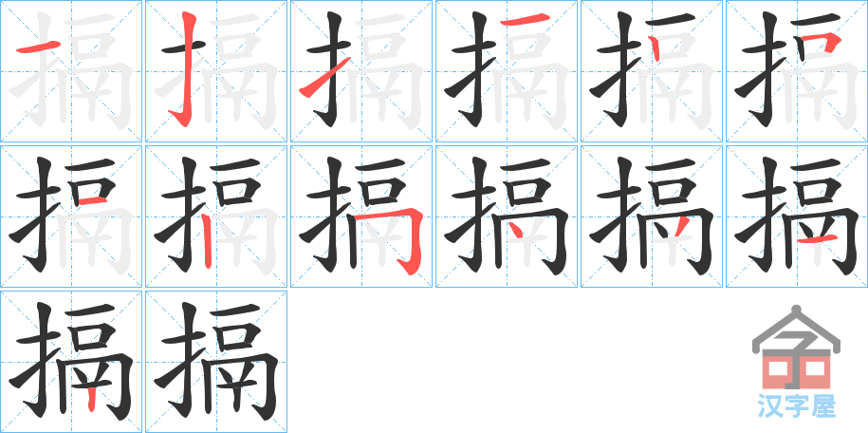Select the frame highlighting the top-right horizontal stroke
The width and height of the screenshot is (868, 433).
pyautogui.click(x=507, y=71)
